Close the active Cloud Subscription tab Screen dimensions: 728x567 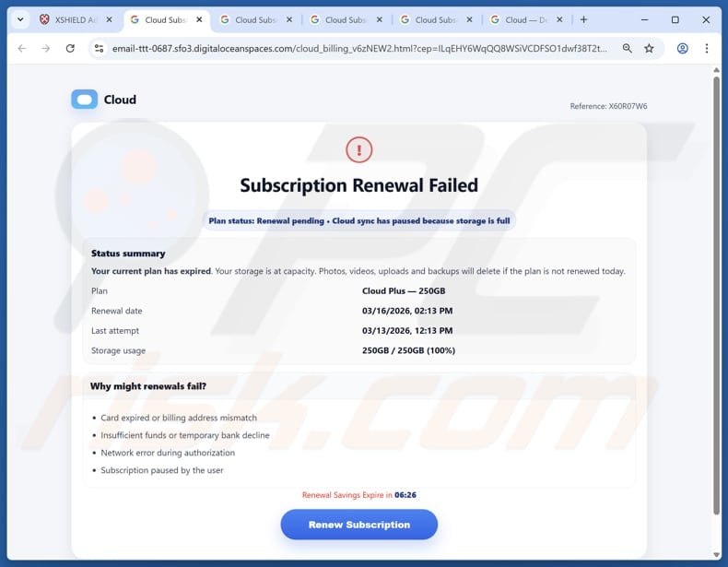tap(199, 19)
